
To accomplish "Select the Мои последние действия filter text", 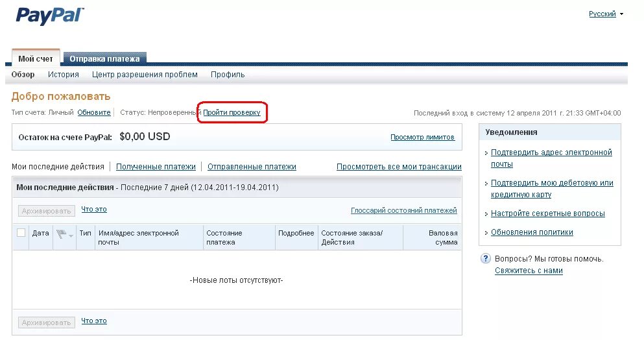I will point(58,167).
